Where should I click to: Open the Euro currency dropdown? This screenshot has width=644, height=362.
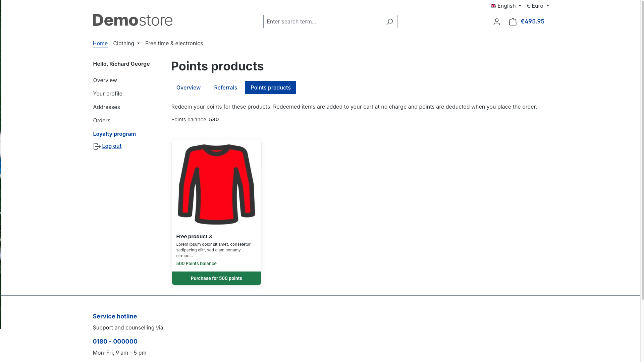(538, 6)
